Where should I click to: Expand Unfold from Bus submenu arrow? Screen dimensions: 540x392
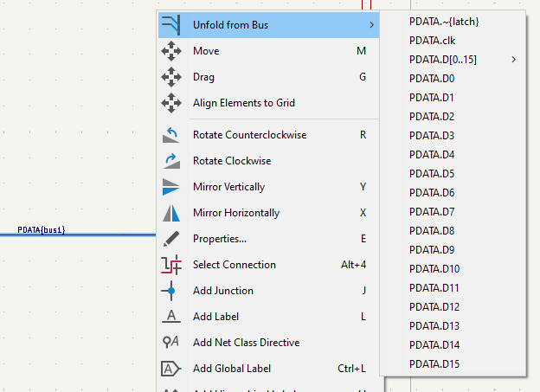(x=371, y=25)
